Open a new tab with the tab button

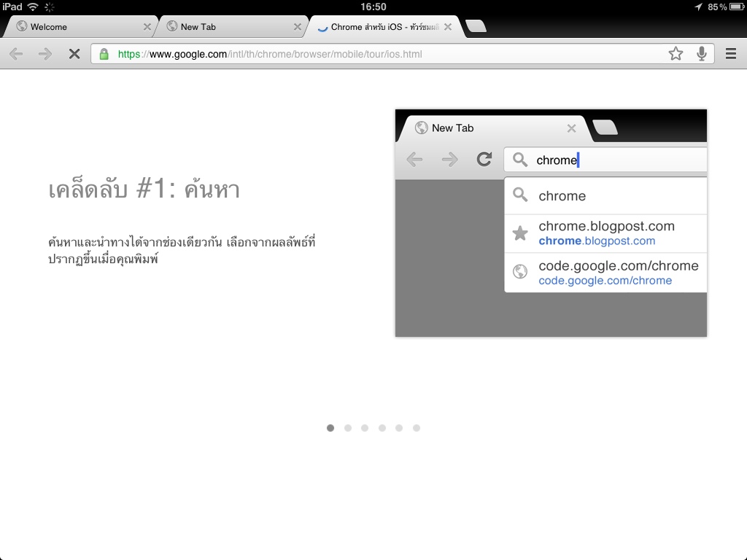[x=476, y=27]
